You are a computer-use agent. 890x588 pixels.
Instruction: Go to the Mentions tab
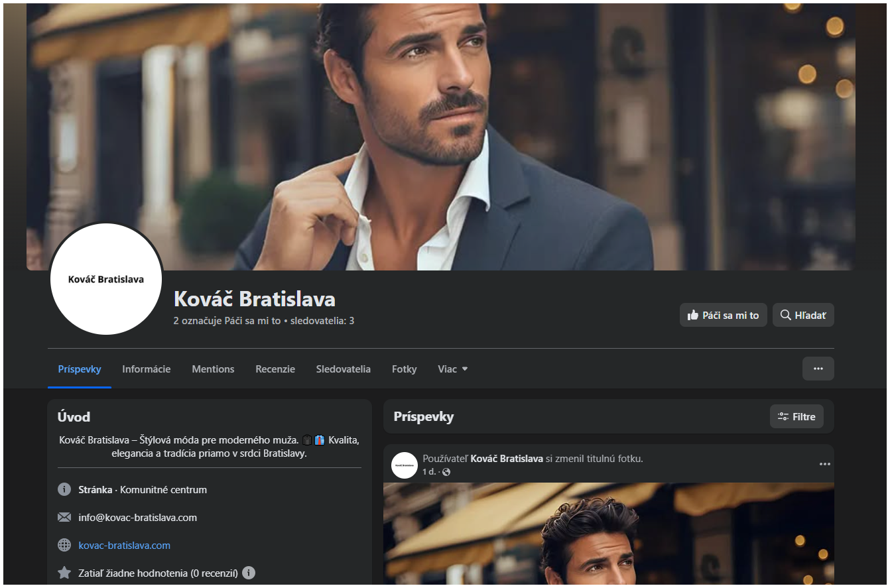213,369
